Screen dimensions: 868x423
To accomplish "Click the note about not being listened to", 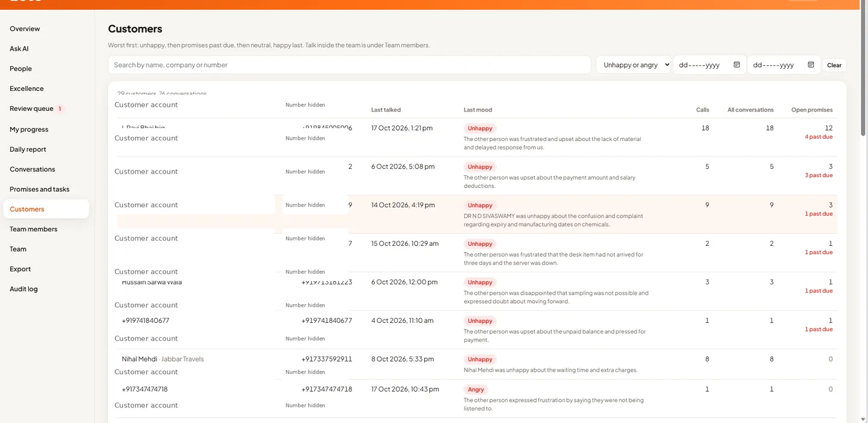I will click(x=553, y=404).
